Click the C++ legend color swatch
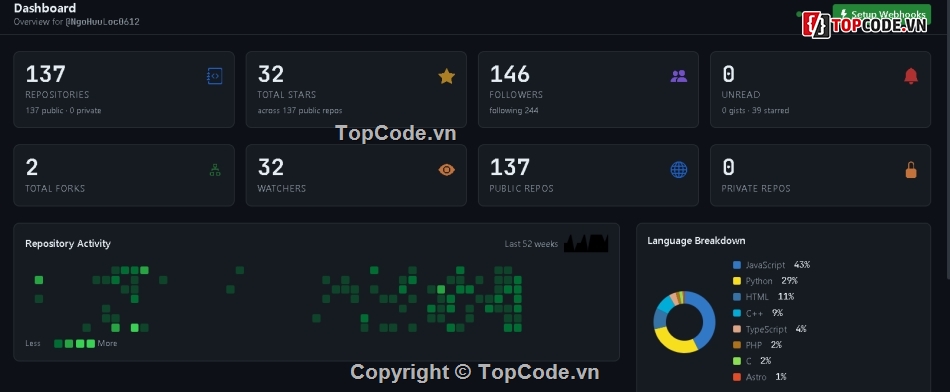 [x=737, y=313]
